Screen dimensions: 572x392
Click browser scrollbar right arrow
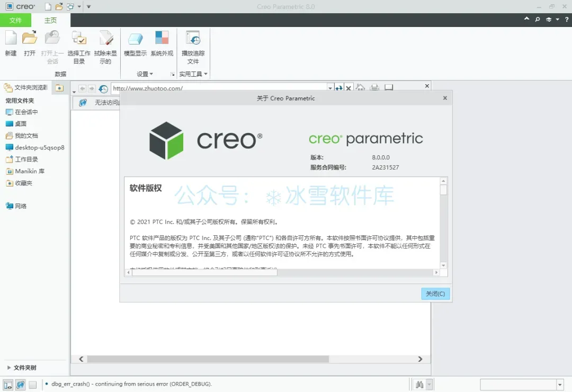coord(420,359)
